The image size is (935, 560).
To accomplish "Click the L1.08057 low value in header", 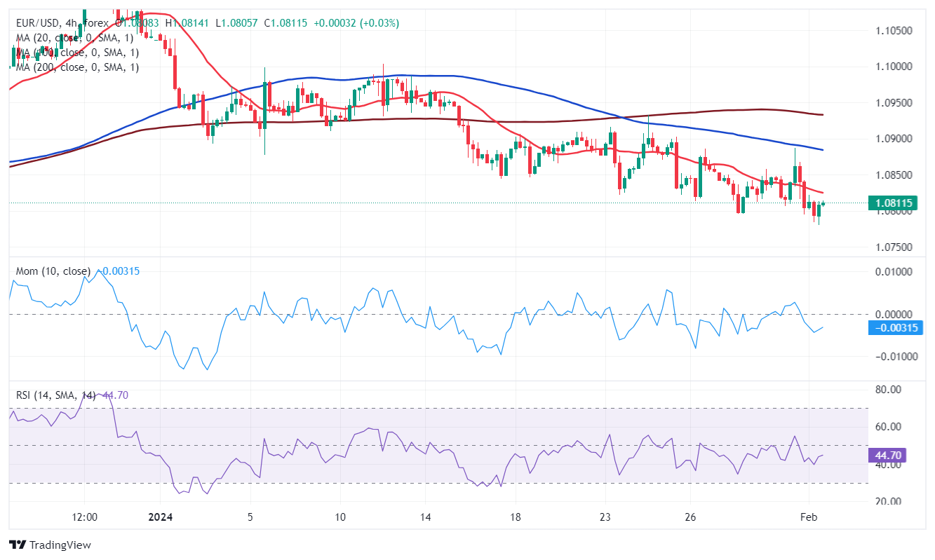I will point(237,23).
